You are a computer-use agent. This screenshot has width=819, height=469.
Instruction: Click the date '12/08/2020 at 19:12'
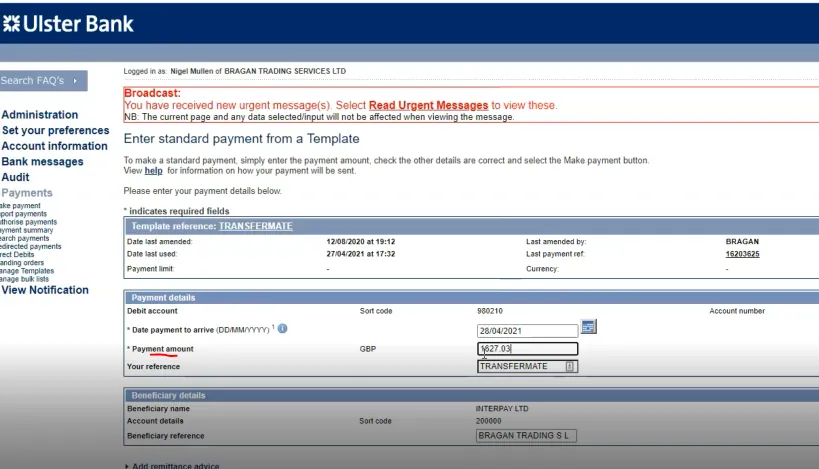pos(360,242)
